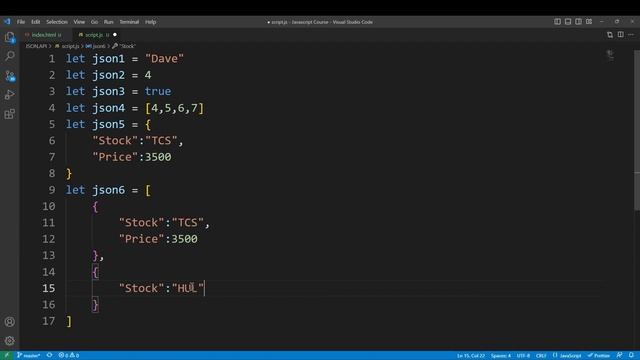The image size is (640, 360).
Task: Open the Customize Layout control
Action: 589,22
